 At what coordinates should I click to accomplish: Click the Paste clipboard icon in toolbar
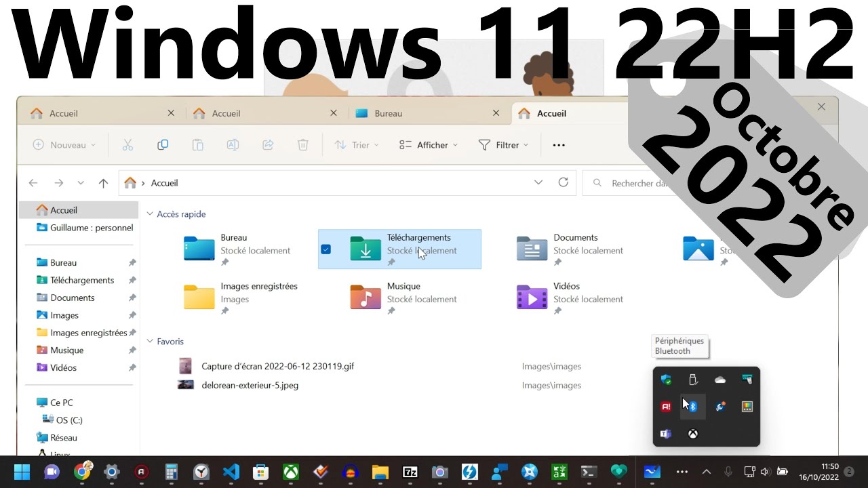197,145
